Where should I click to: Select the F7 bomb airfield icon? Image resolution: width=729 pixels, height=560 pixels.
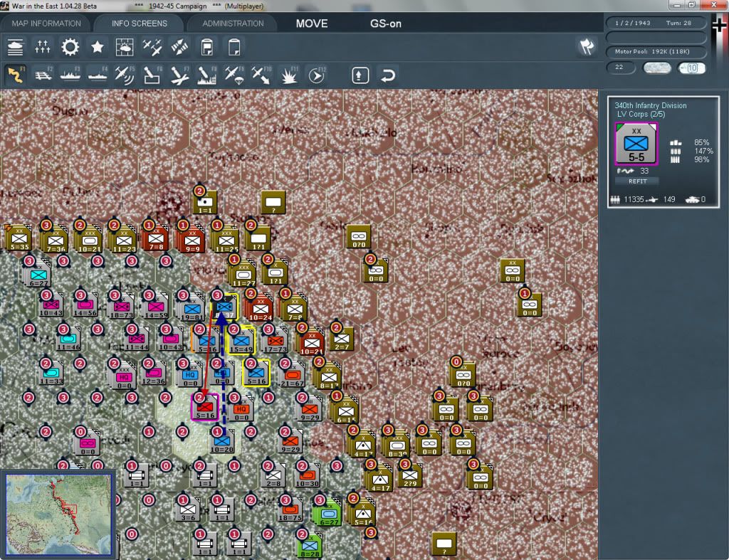pyautogui.click(x=179, y=75)
